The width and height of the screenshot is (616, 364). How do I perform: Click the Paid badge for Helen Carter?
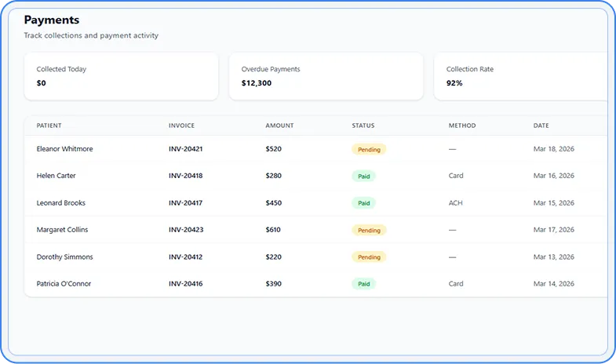pos(363,176)
